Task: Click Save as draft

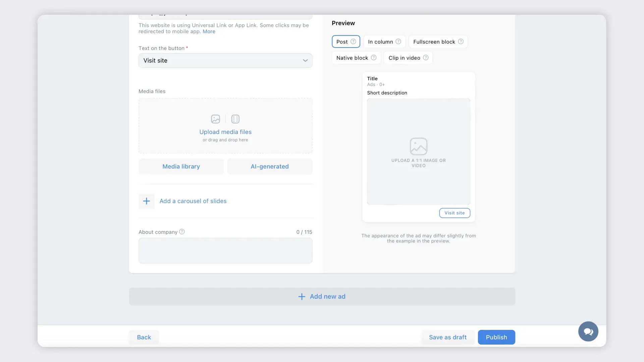Action: [447, 337]
